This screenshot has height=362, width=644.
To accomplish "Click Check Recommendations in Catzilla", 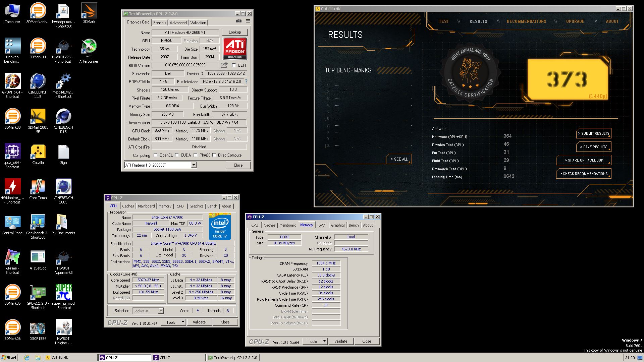I will pyautogui.click(x=584, y=174).
